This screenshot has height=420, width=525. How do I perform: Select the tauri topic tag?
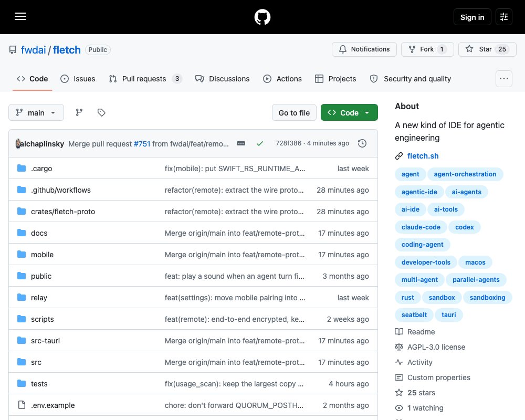[449, 315]
